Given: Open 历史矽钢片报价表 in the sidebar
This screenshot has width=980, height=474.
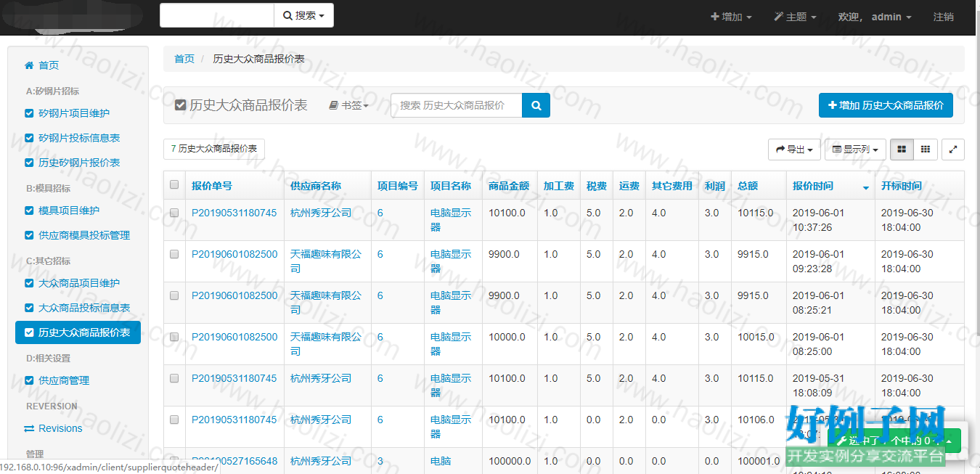Looking at the screenshot, I should [78, 163].
